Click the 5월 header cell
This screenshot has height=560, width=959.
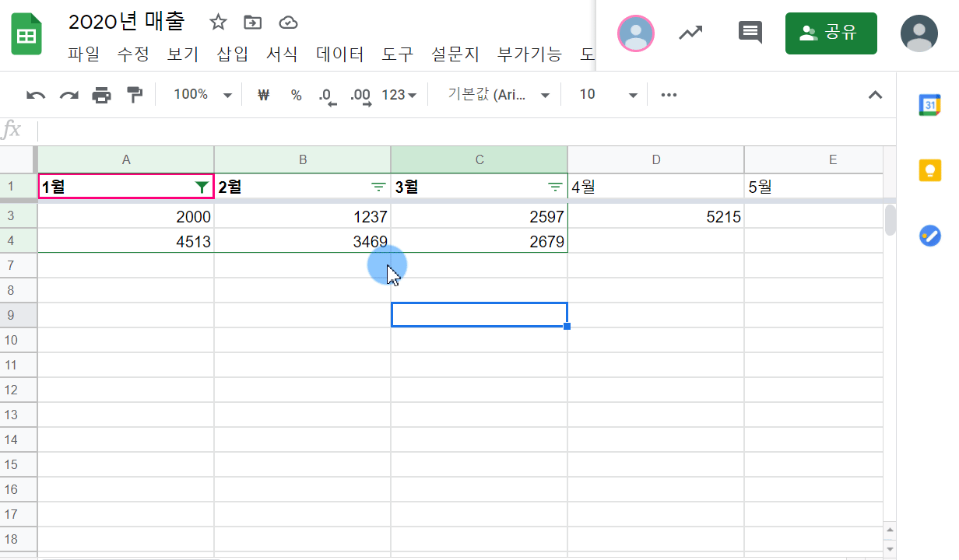point(814,187)
